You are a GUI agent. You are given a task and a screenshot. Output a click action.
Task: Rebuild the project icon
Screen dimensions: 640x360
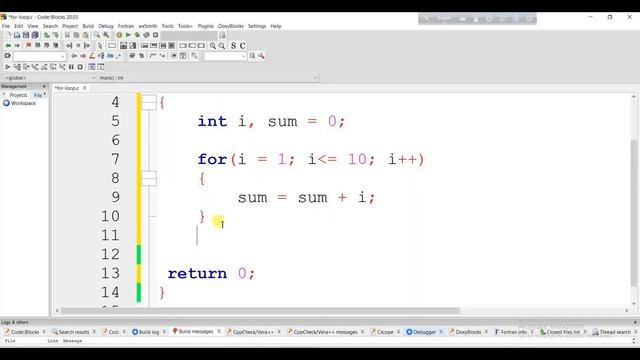(x=146, y=35)
